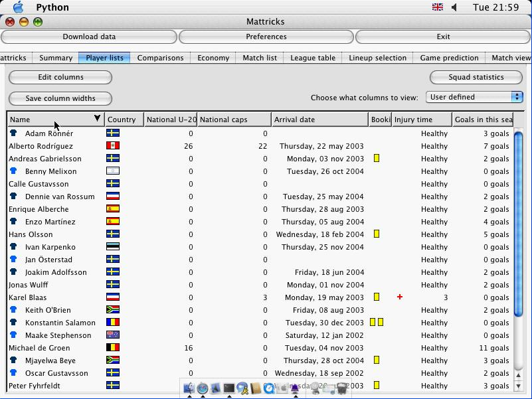Click the Belgian flag in Michael de Groen's row
532x399 pixels.
[x=113, y=347]
